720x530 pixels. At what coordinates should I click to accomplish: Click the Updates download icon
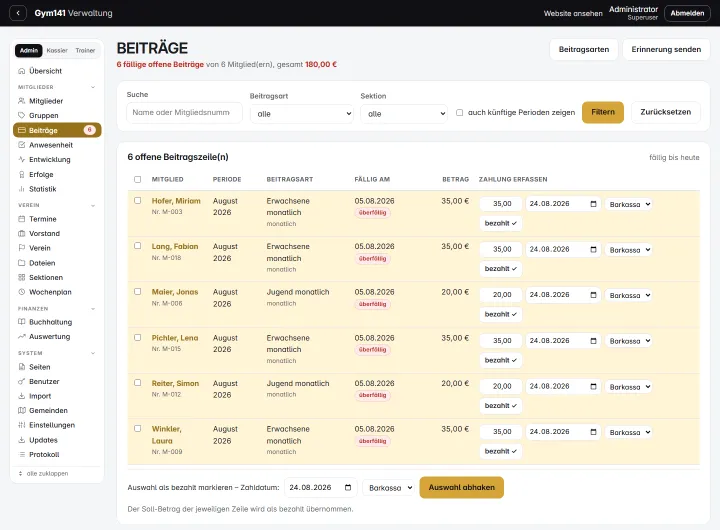(x=21, y=440)
